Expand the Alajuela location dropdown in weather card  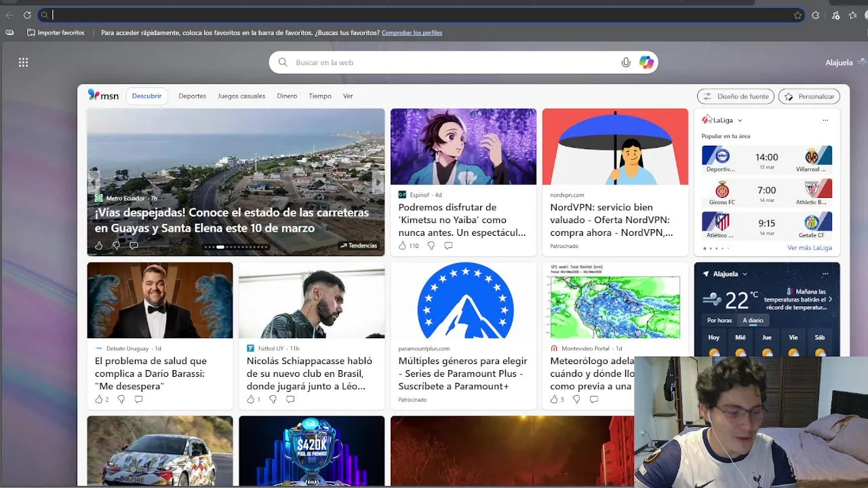pos(745,274)
